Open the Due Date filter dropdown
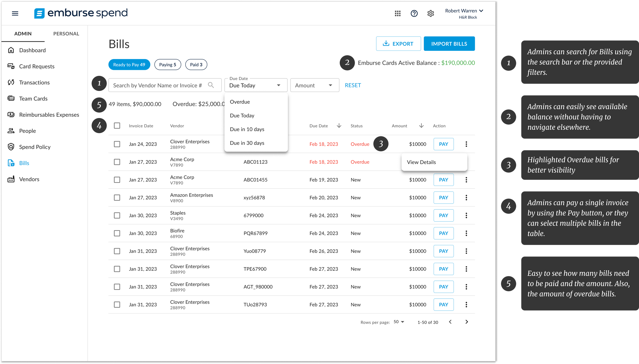Image resolution: width=639 pixels, height=364 pixels. point(256,85)
